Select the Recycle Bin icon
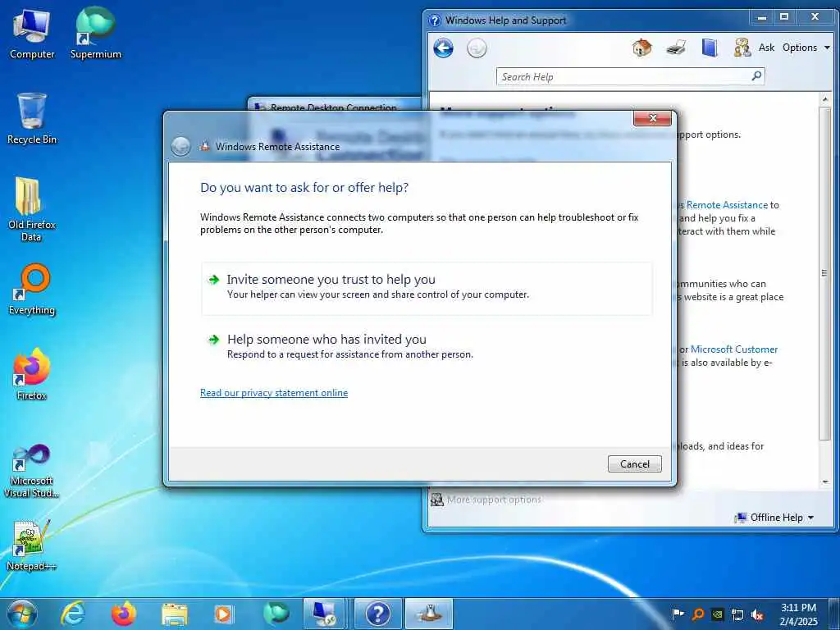840x630 pixels. [x=32, y=119]
